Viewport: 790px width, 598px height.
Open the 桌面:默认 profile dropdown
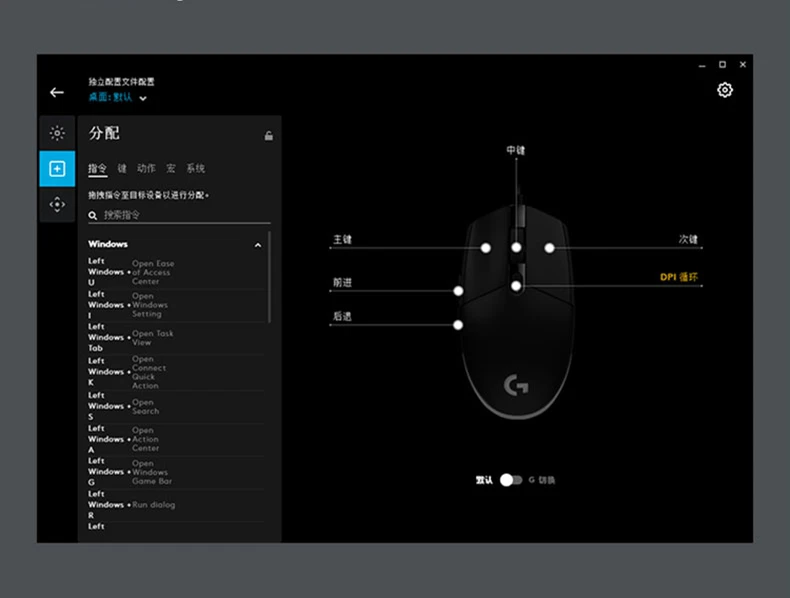pos(117,97)
